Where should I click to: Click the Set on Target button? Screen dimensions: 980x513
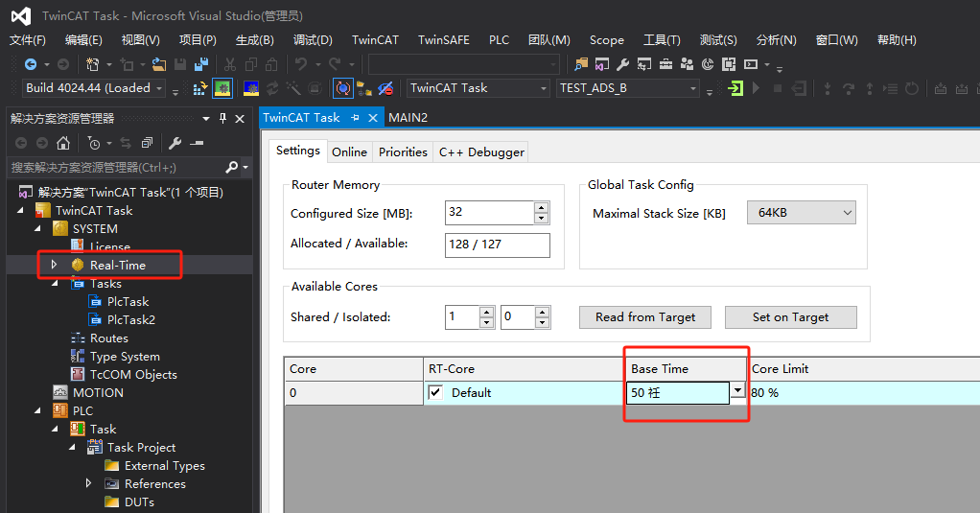791,316
